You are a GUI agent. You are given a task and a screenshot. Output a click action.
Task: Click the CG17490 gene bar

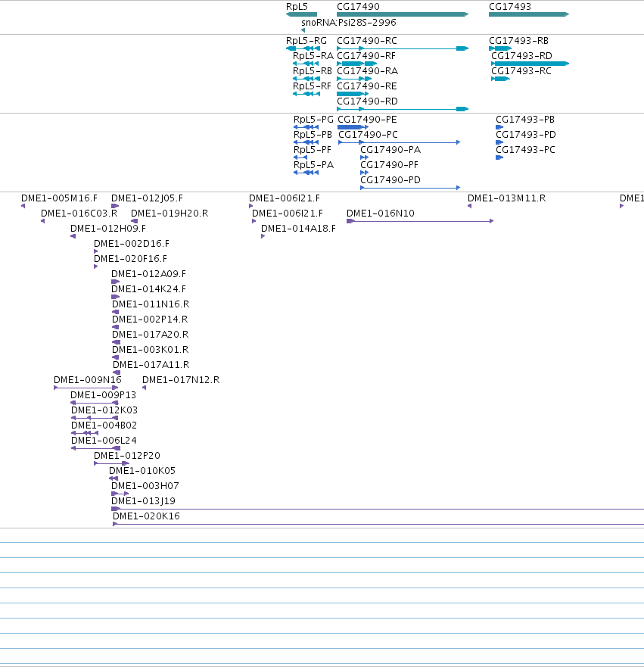(403, 14)
